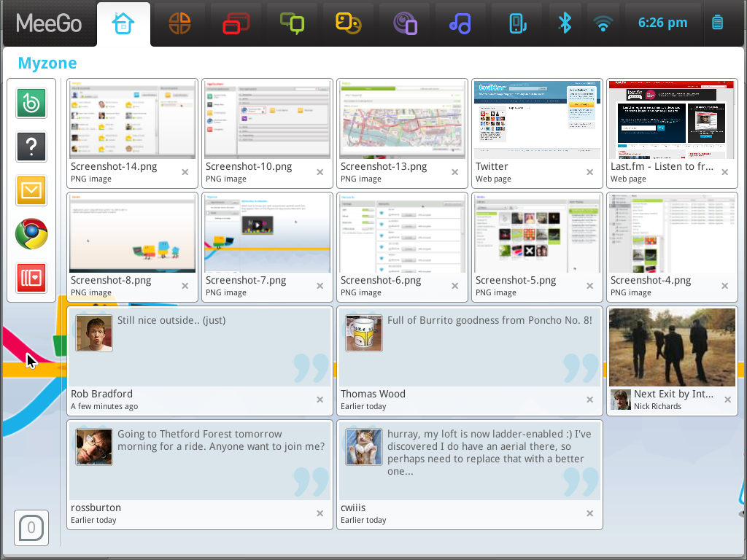Open the battery status indicator
This screenshot has height=560, width=747.
click(x=717, y=23)
